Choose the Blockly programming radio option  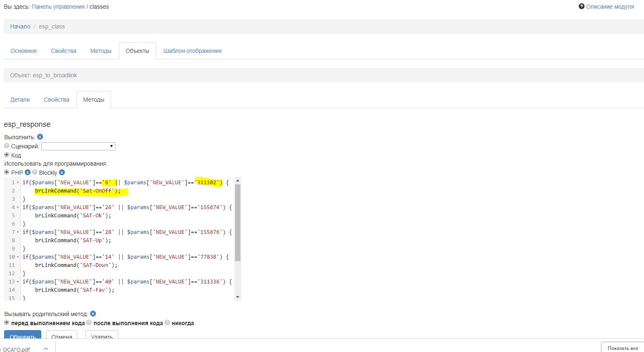click(35, 172)
